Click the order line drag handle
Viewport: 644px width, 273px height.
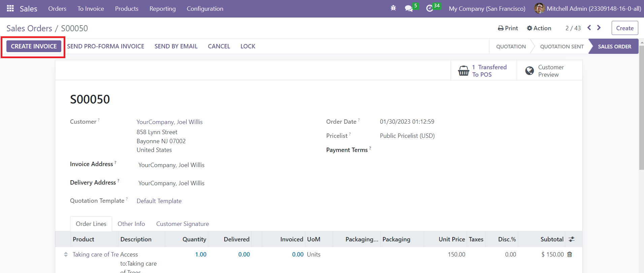coord(66,255)
